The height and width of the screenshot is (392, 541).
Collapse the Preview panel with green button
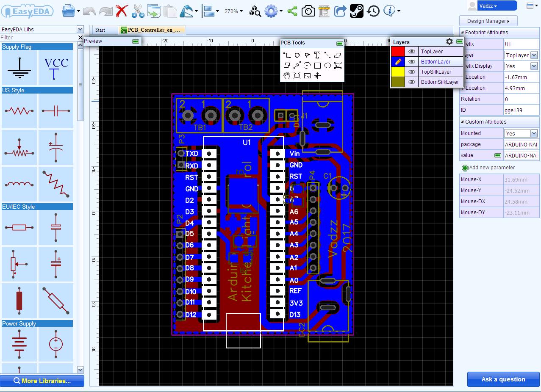coord(136,41)
